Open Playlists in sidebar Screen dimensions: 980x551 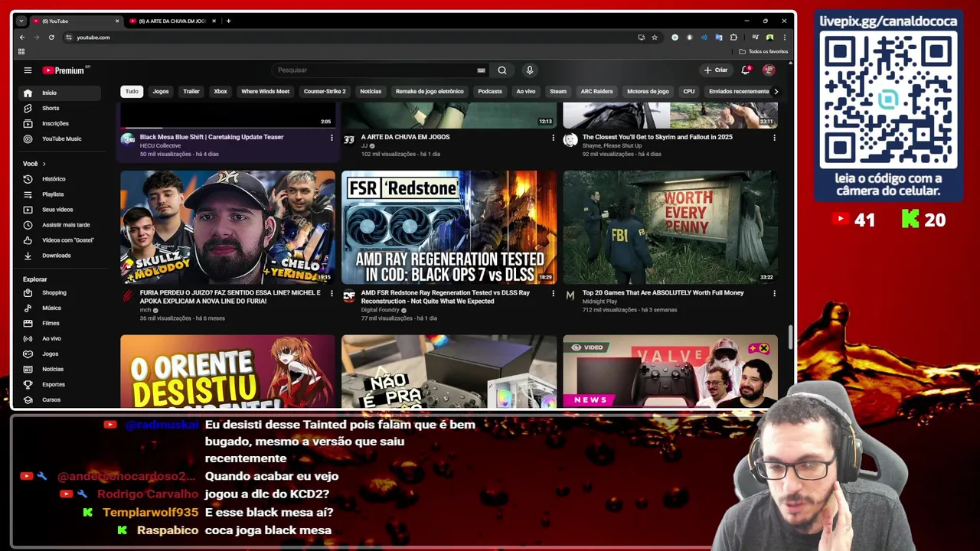pyautogui.click(x=60, y=194)
